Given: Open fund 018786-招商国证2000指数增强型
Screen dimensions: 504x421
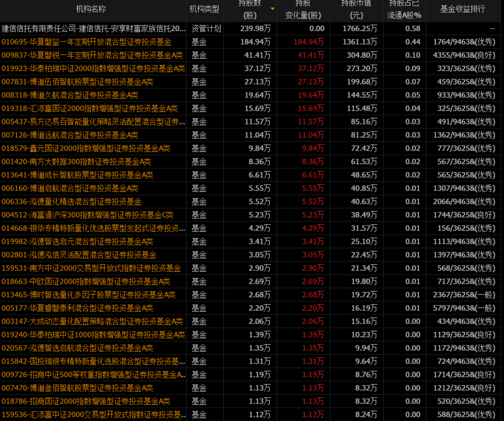Looking at the screenshot, I should (86, 401).
